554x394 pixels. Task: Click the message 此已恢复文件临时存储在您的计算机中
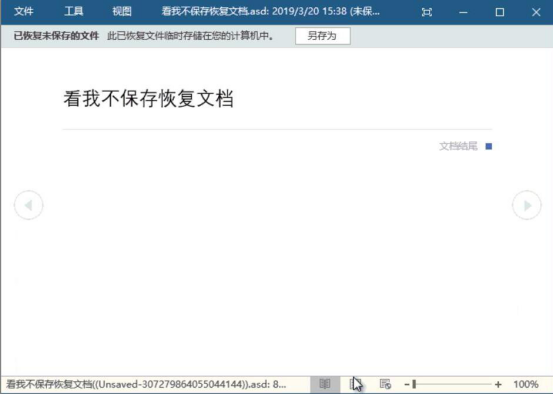click(x=190, y=36)
